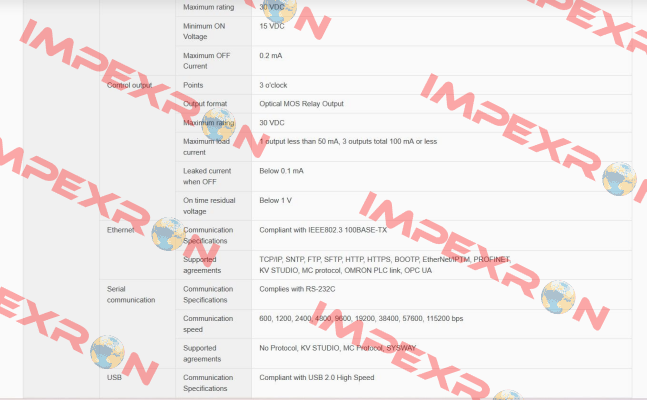Click "Compliant with USB 2.0 High Speed"

pos(316,377)
